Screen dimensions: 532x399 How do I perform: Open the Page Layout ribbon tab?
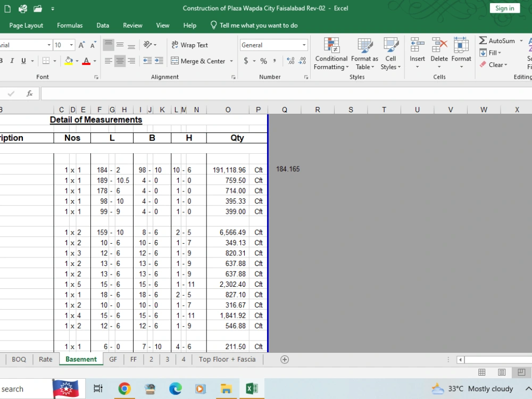coord(26,26)
